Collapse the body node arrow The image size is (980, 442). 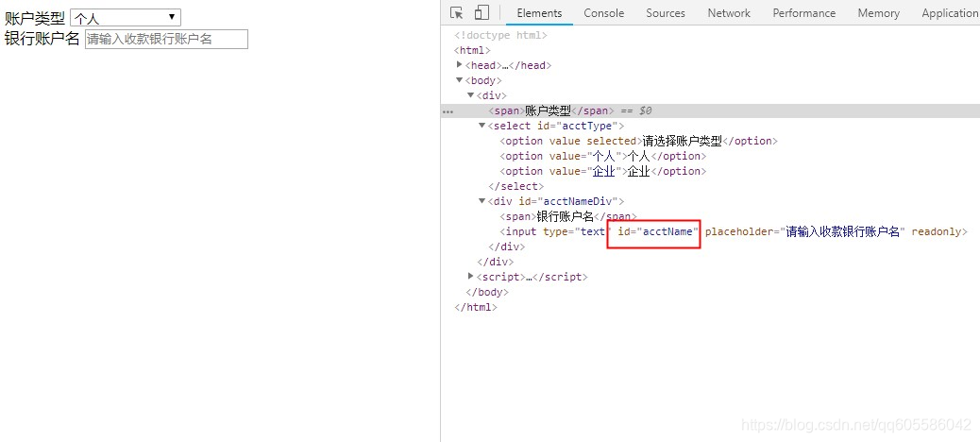(460, 80)
